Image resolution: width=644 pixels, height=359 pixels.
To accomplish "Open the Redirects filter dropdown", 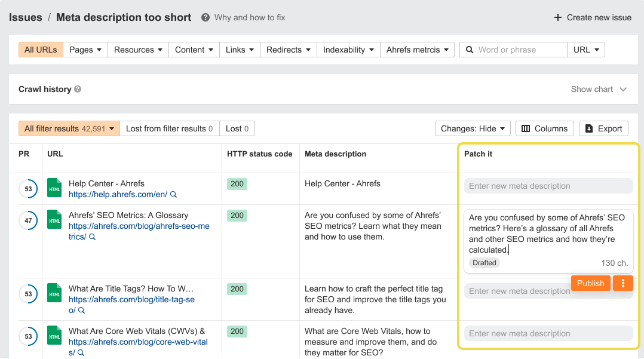I will 289,50.
